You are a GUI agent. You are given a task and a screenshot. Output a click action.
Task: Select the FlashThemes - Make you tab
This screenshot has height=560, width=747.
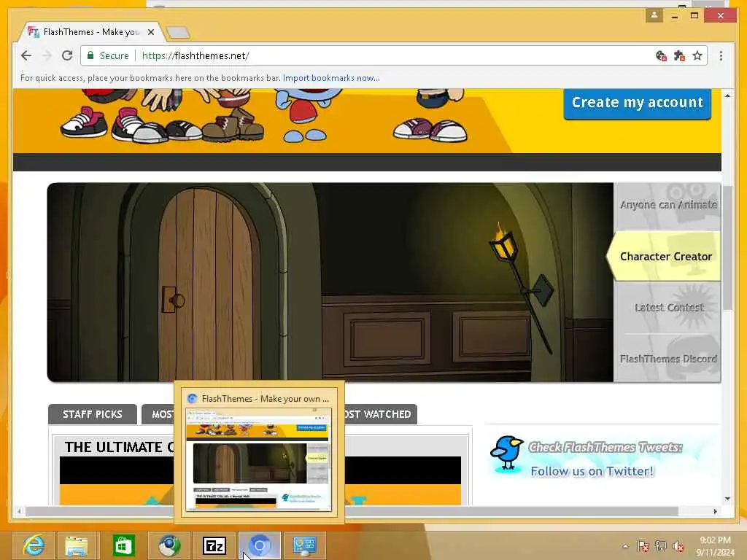point(90,32)
